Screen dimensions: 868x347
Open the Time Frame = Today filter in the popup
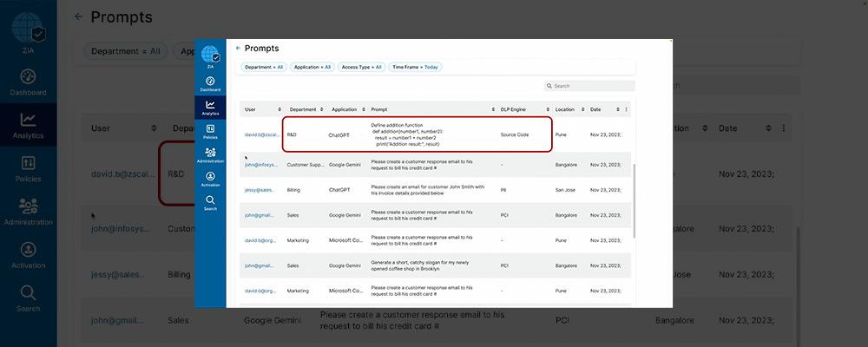click(x=415, y=67)
